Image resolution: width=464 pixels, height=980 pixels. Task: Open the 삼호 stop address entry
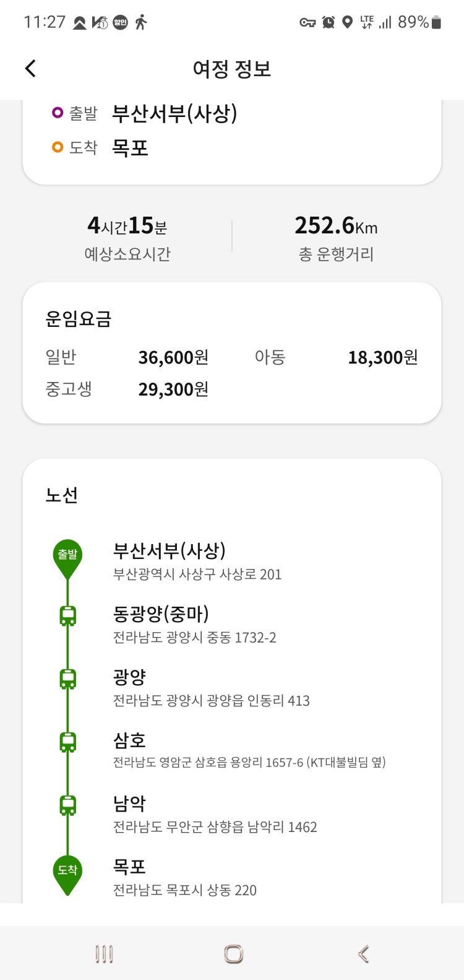[x=249, y=763]
